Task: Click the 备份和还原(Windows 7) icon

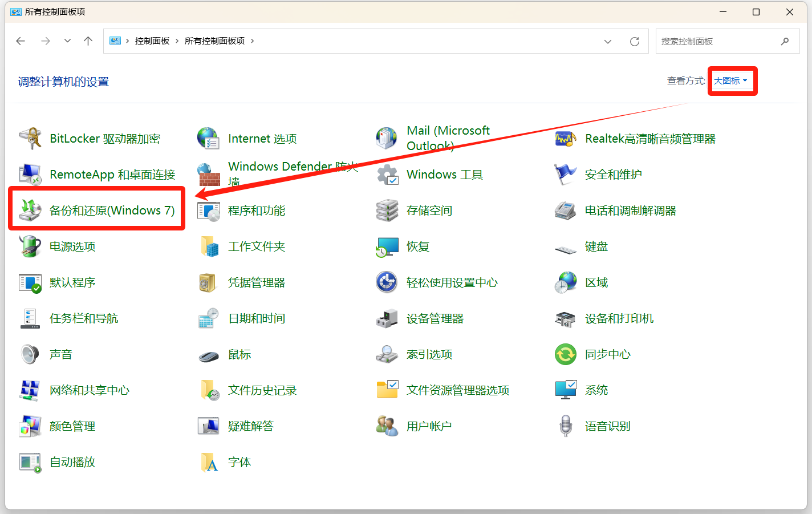Action: pos(30,211)
